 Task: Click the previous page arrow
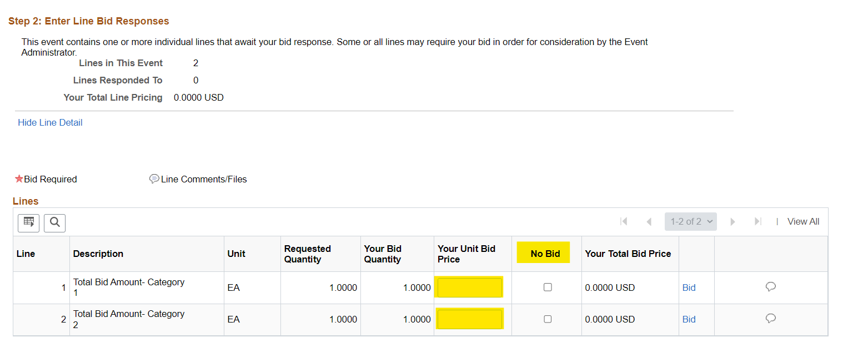(x=649, y=221)
